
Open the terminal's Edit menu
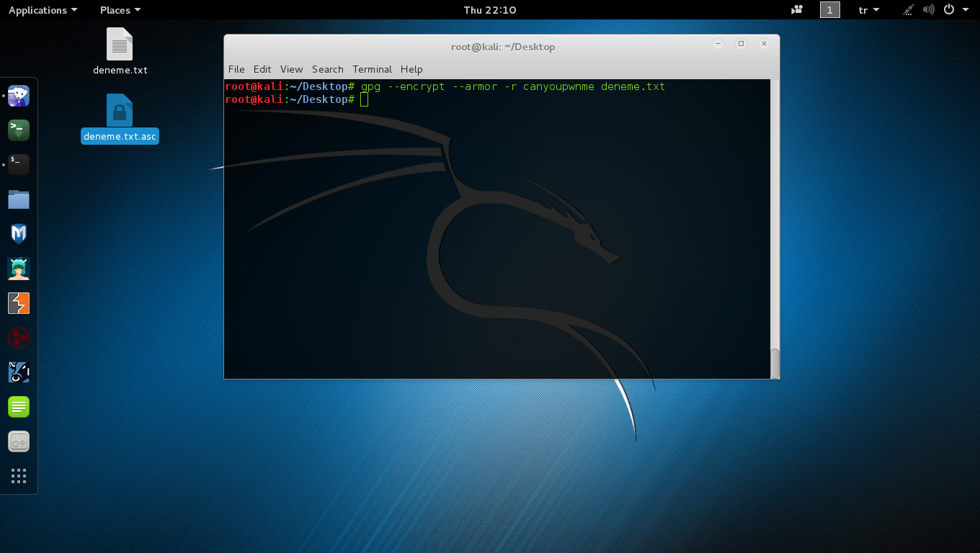pos(262,69)
